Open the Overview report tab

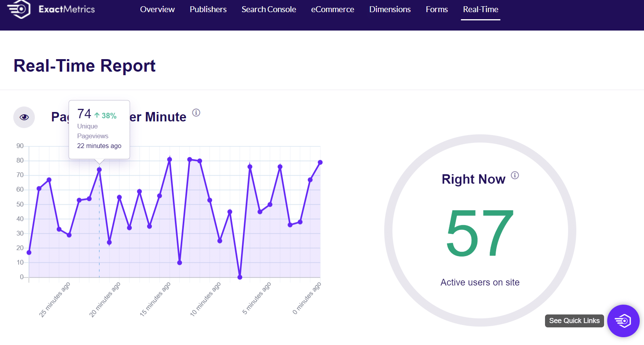[157, 9]
